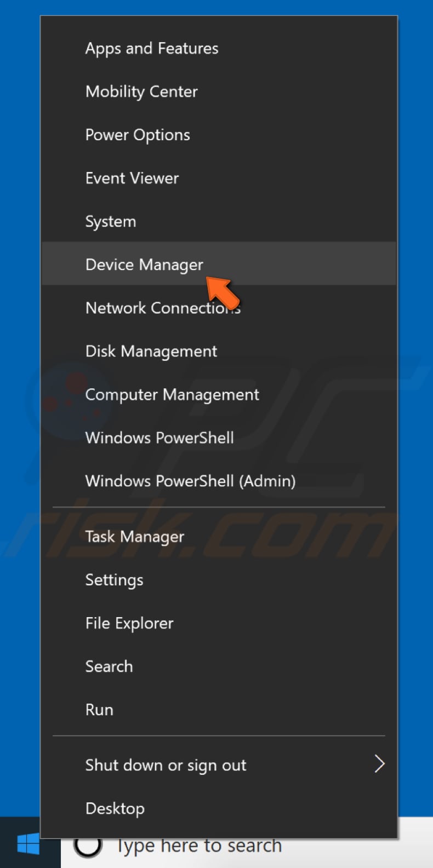Viewport: 433px width, 868px height.
Task: Open Task Manager
Action: click(x=134, y=537)
